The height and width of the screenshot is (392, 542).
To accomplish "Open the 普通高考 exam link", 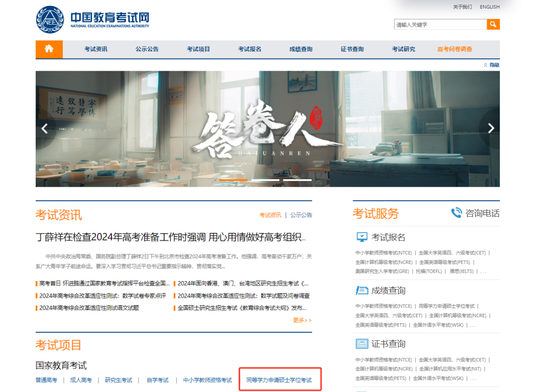I will coord(46,380).
